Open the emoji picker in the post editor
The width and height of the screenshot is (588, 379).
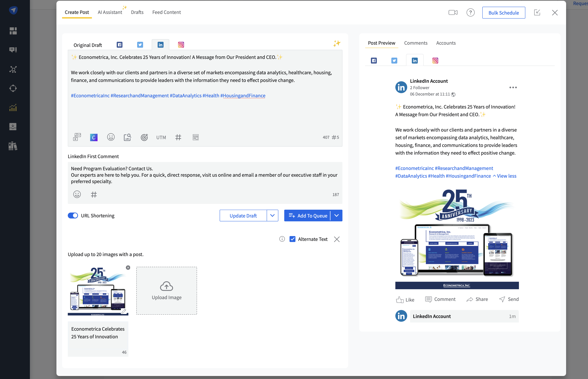[x=111, y=137]
